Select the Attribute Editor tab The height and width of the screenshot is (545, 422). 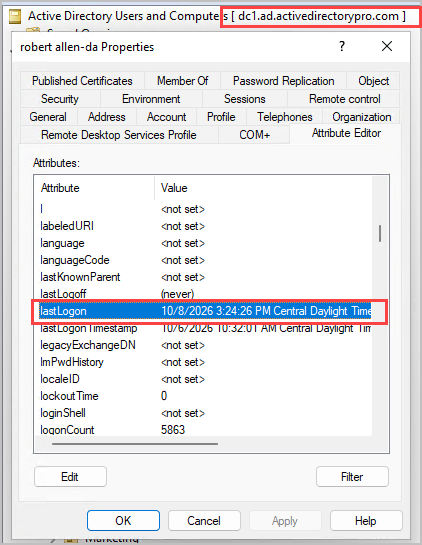pyautogui.click(x=346, y=133)
